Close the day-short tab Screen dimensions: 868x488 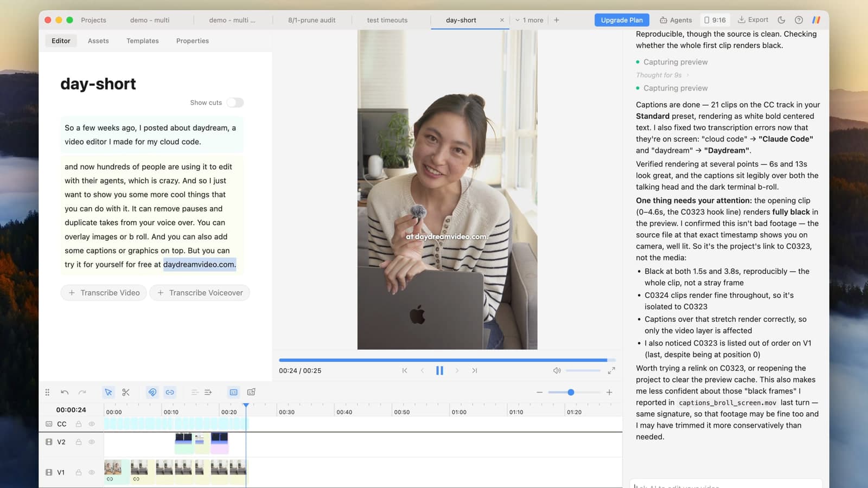click(x=502, y=20)
